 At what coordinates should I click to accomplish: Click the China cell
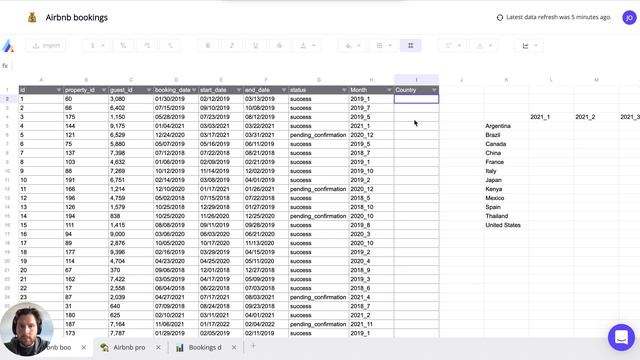pyautogui.click(x=506, y=153)
